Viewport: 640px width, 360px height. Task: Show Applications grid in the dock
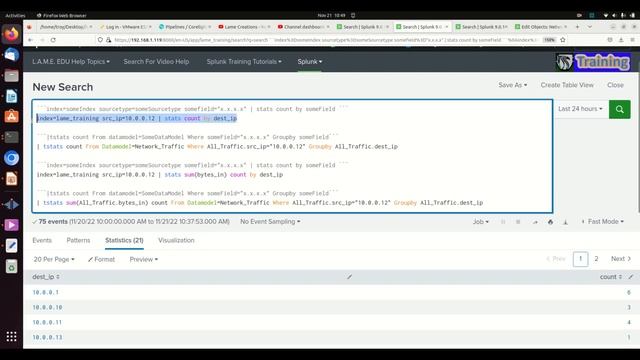pyautogui.click(x=11, y=336)
